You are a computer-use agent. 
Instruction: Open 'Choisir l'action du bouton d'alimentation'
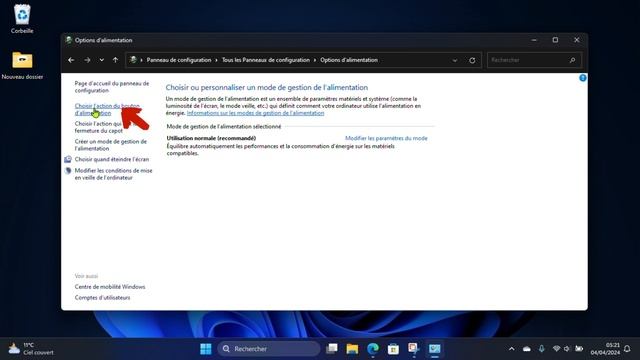coord(107,109)
